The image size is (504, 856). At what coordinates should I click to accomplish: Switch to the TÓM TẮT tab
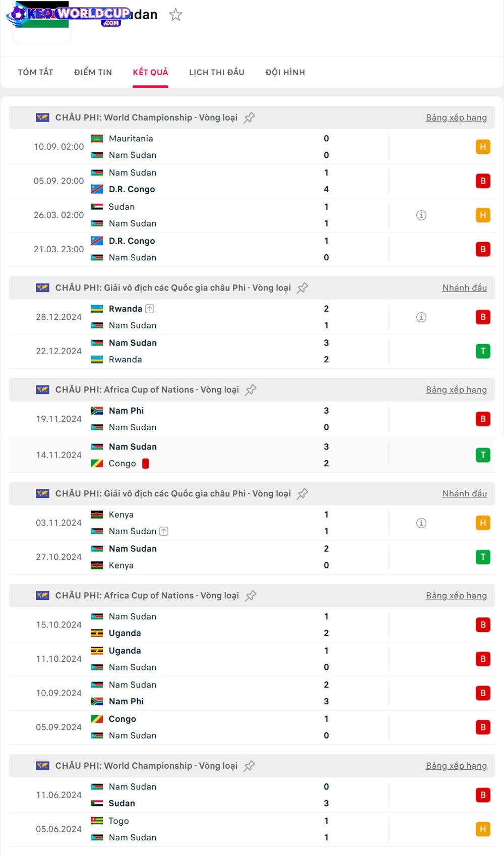pos(35,72)
